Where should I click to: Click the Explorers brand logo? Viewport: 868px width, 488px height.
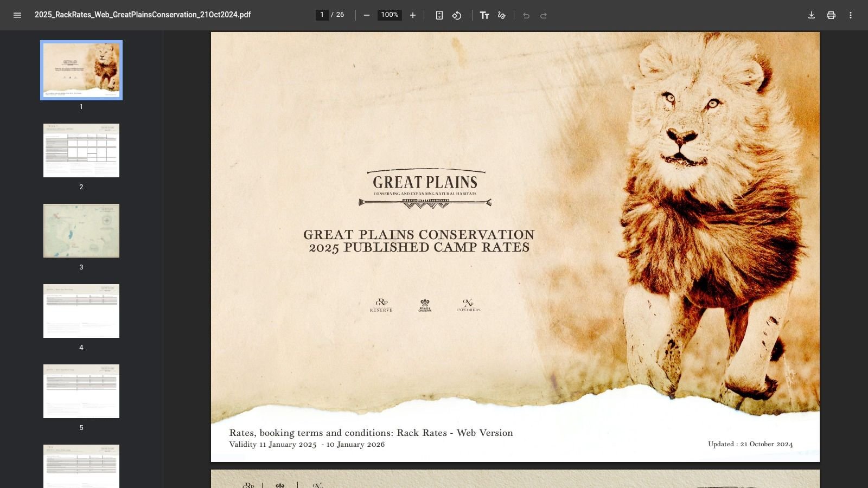(x=468, y=305)
